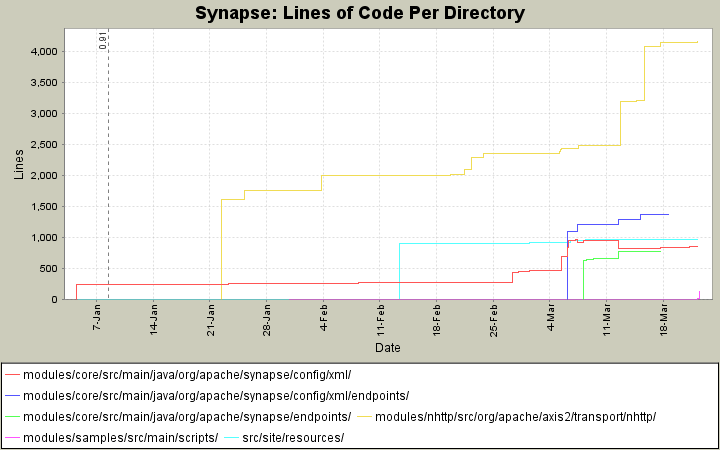Viewport: 720px width, 450px height.
Task: Click legend label ending in config/xml/endpoints/
Action: (x=216, y=395)
